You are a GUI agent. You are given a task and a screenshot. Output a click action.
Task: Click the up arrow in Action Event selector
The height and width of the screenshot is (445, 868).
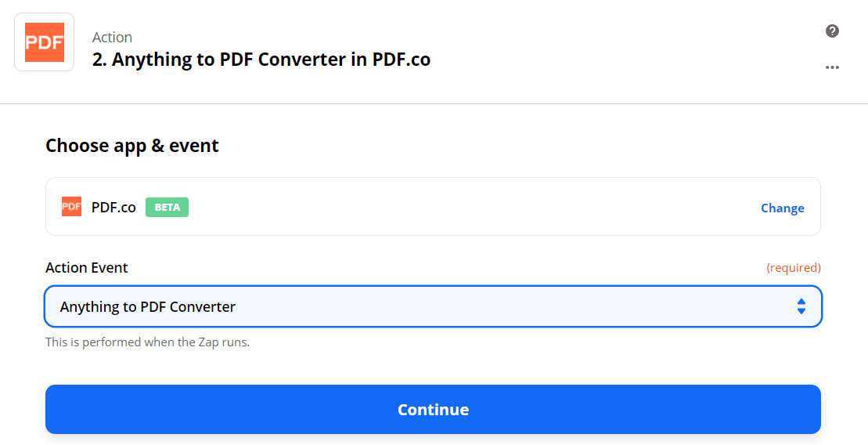[801, 302]
